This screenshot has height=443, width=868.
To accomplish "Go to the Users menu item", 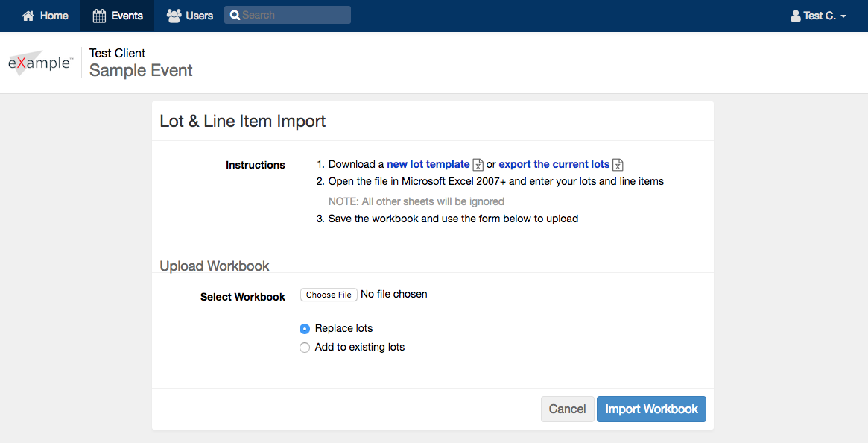I will [x=190, y=16].
